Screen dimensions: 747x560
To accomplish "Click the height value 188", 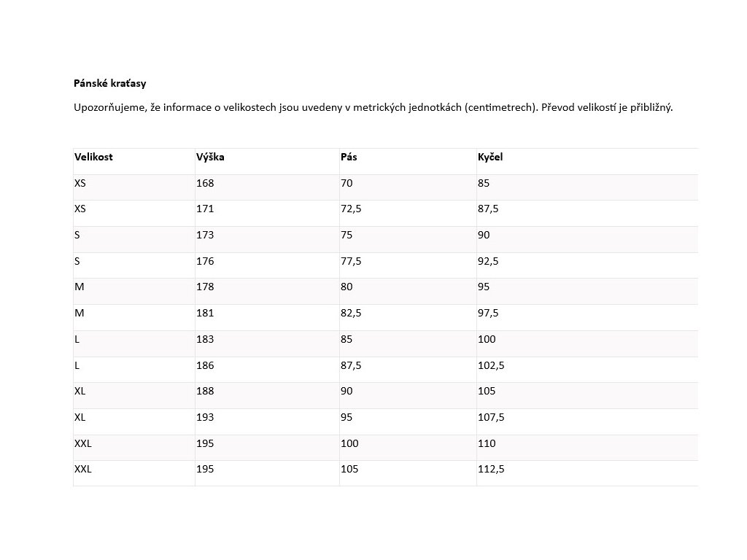I will coord(205,391).
